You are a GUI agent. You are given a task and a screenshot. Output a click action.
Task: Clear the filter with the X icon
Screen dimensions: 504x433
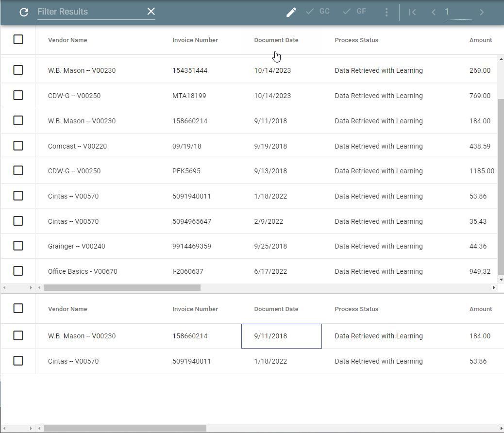pos(151,12)
